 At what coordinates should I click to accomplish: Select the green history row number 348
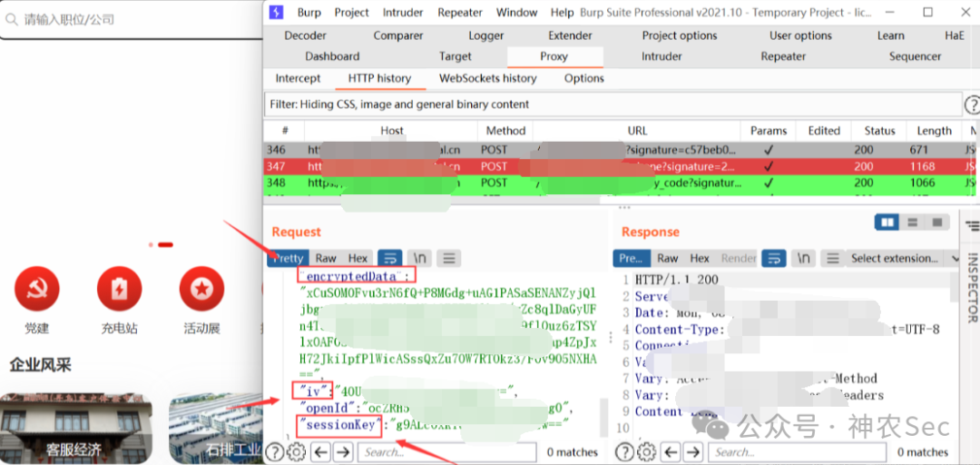click(x=622, y=183)
